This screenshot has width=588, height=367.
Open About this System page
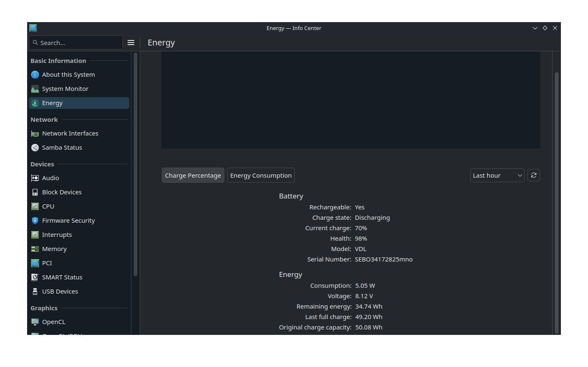(x=79, y=75)
